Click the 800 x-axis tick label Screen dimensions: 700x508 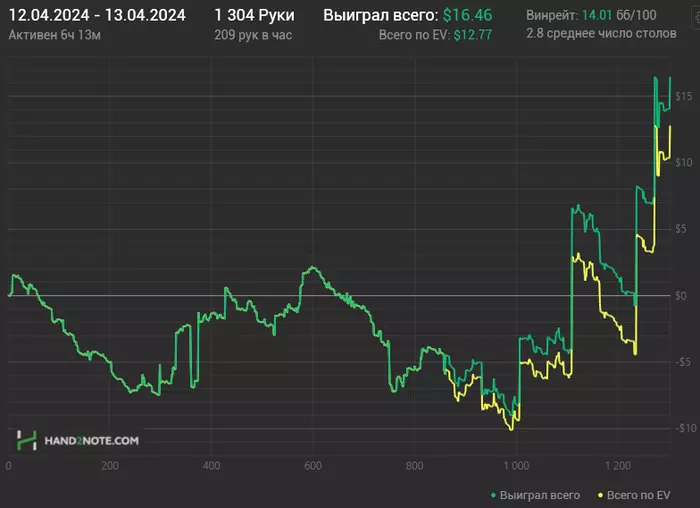click(415, 466)
